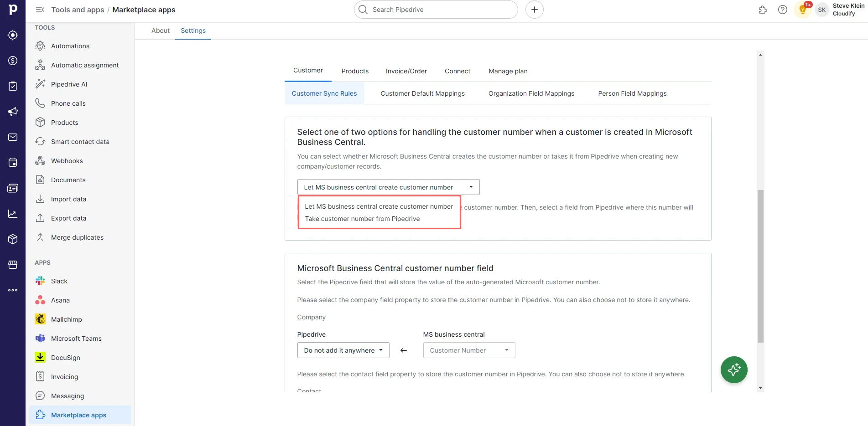Switch to the About tab
868x426 pixels.
[161, 31]
